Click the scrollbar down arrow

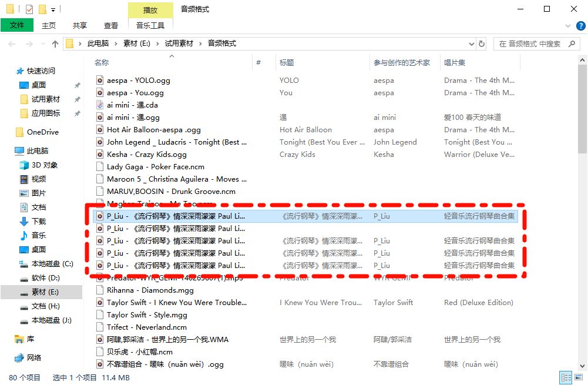pos(582,366)
